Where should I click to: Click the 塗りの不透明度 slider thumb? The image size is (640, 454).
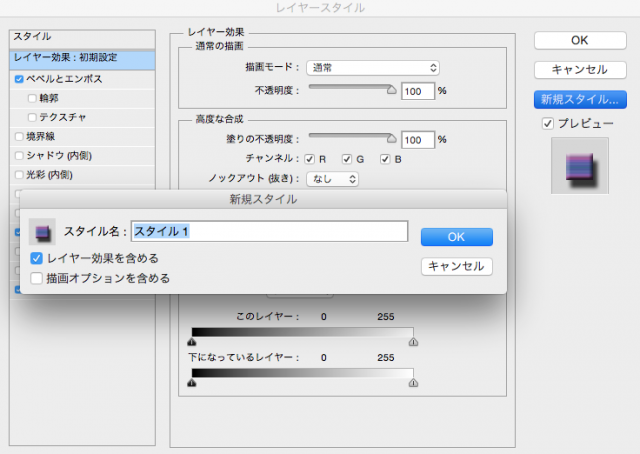(392, 138)
